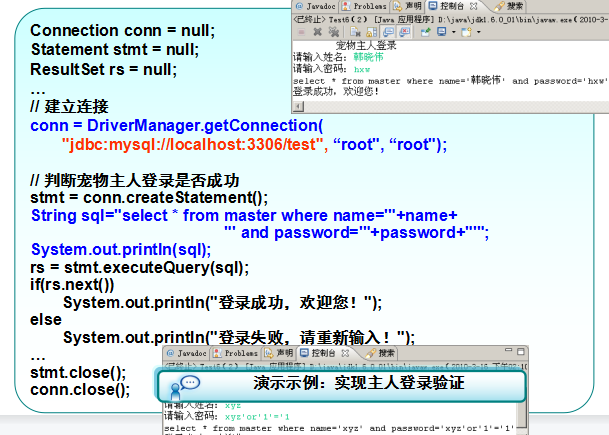Switch to the 声明 tab in bottom panel
The image size is (609, 435).
[x=279, y=353]
